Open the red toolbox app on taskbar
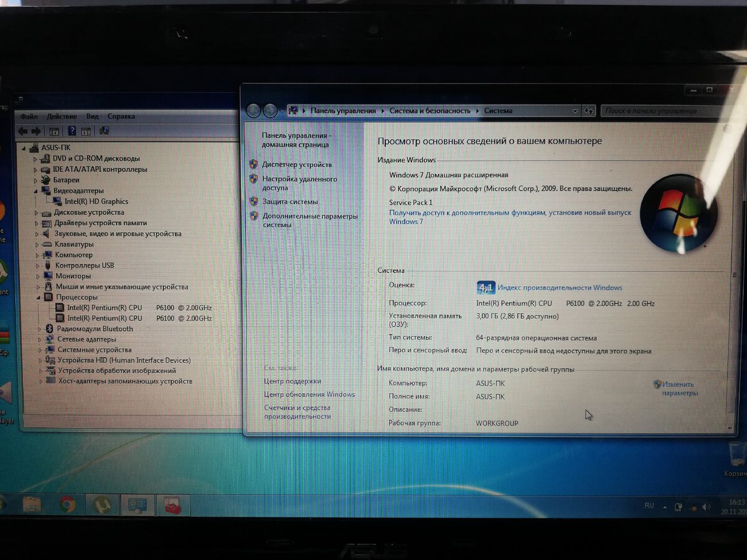Viewport: 747px width, 560px height. click(x=172, y=506)
